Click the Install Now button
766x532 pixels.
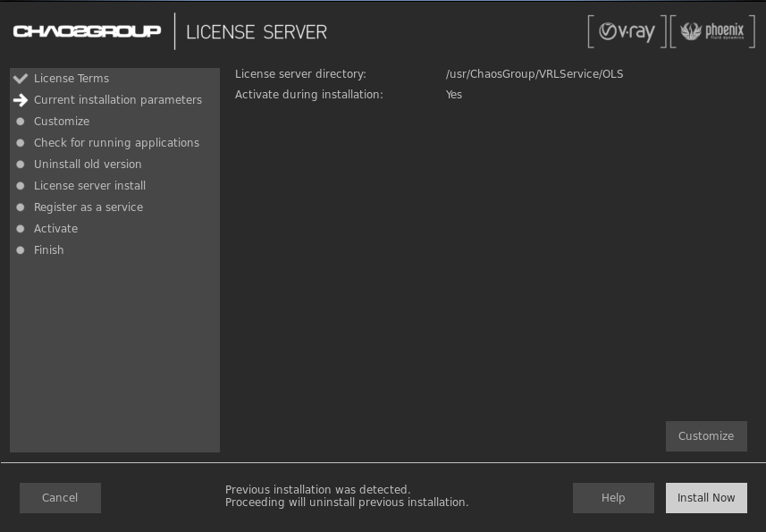click(706, 498)
